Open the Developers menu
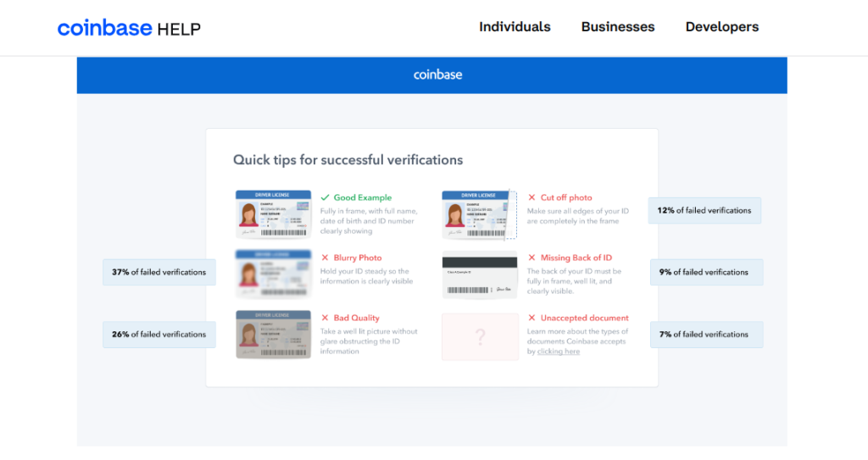Viewport: 868px width, 460px height. 721,27
